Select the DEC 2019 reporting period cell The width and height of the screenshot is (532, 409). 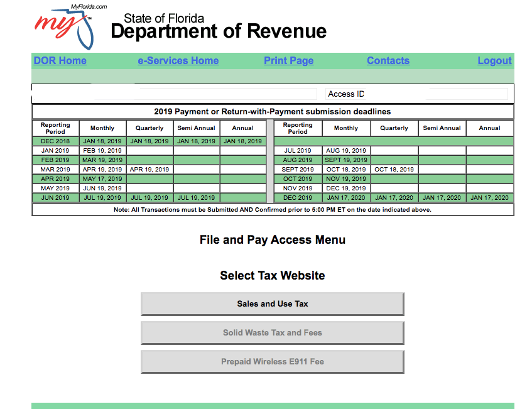(298, 197)
